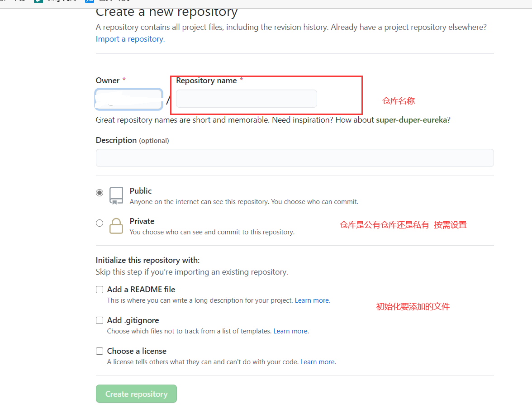
Task: Click the Initialize this repository with heading
Action: click(x=147, y=260)
